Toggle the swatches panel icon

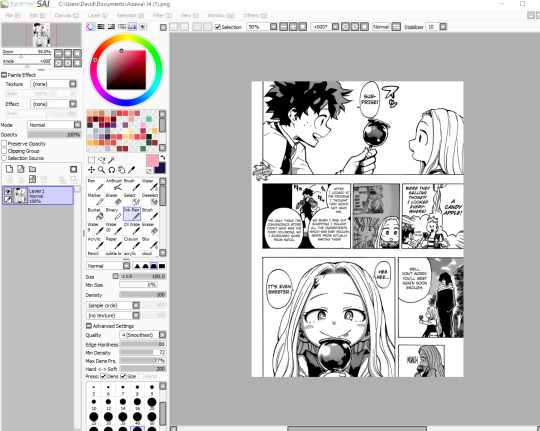[x=132, y=27]
